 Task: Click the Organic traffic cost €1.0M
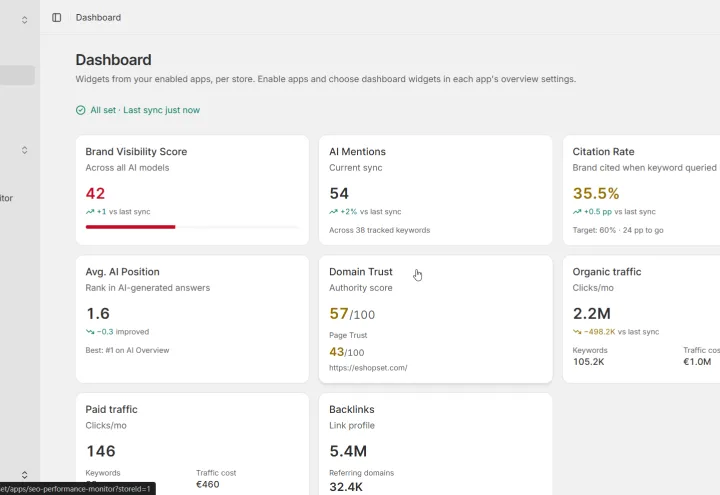(x=697, y=362)
